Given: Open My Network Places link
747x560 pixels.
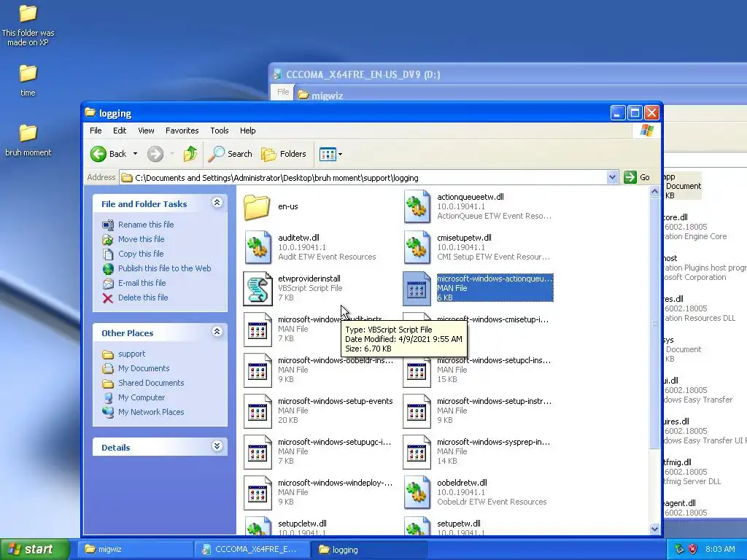Looking at the screenshot, I should coord(151,412).
